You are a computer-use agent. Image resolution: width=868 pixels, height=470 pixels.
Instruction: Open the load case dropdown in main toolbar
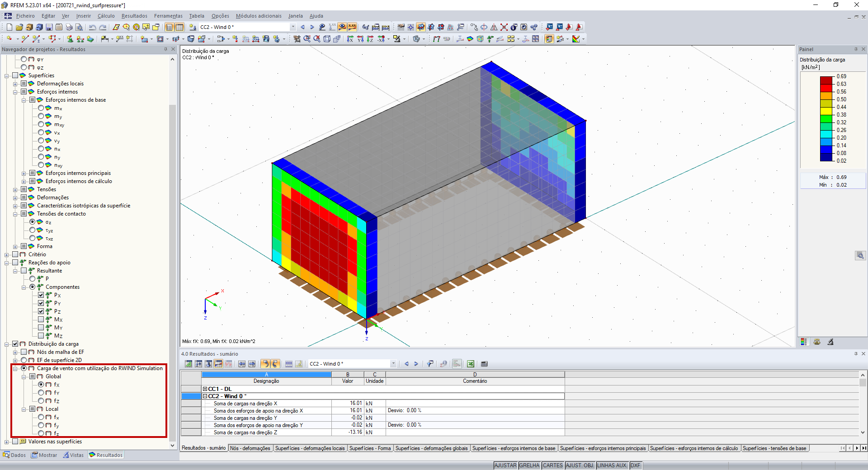(293, 27)
